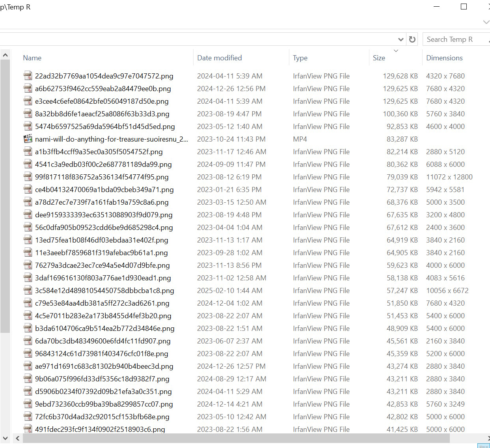The height and width of the screenshot is (448, 490).
Task: Click the 2024-12-14 4:21 AM date
Action: coord(229,404)
